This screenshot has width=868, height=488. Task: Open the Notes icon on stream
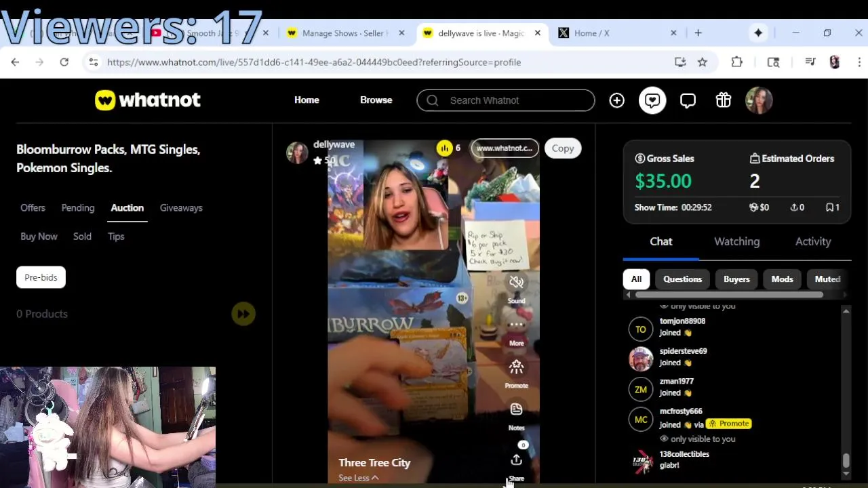click(516, 409)
